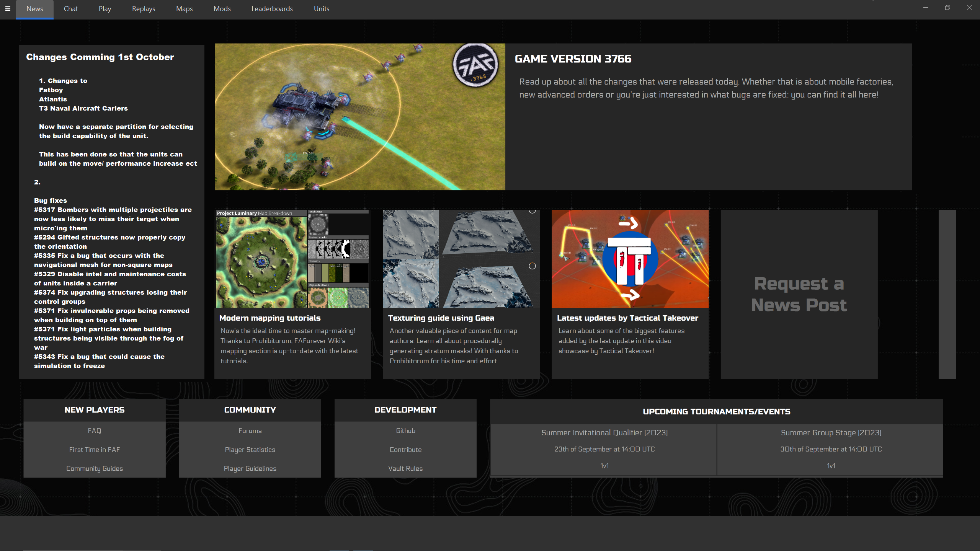Open Summer Group Stage [2023] event
The height and width of the screenshot is (551, 980).
[831, 433]
